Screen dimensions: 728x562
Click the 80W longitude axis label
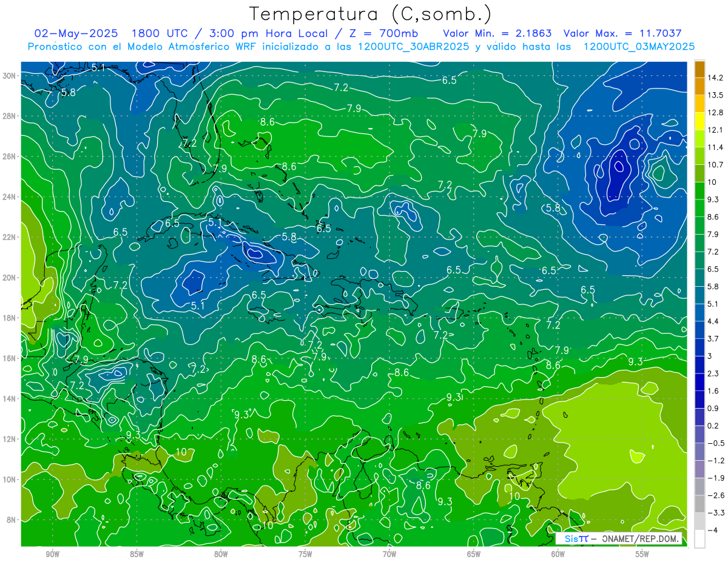tap(221, 554)
